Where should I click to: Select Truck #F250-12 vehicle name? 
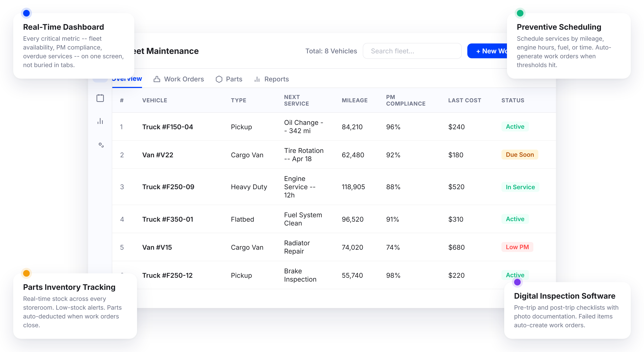click(167, 275)
